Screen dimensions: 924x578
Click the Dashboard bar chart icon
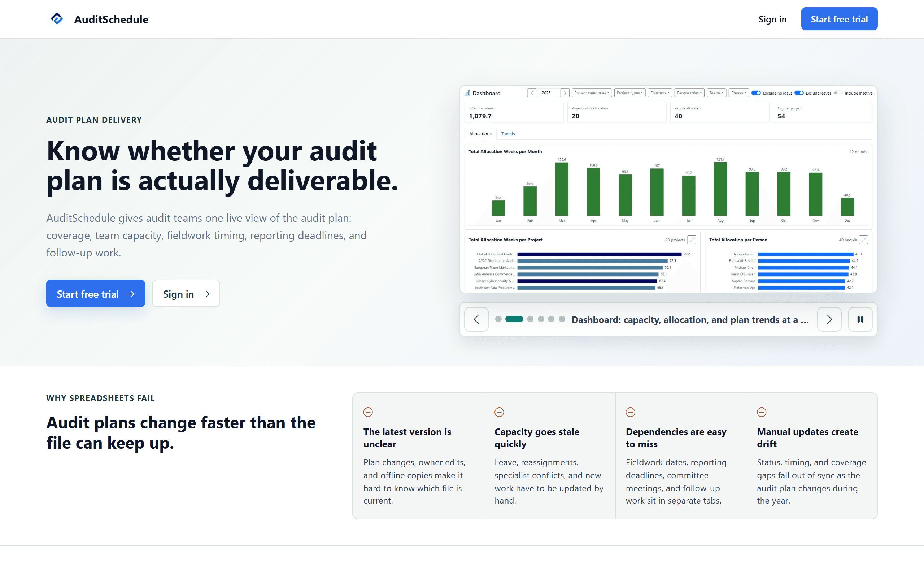click(x=467, y=93)
